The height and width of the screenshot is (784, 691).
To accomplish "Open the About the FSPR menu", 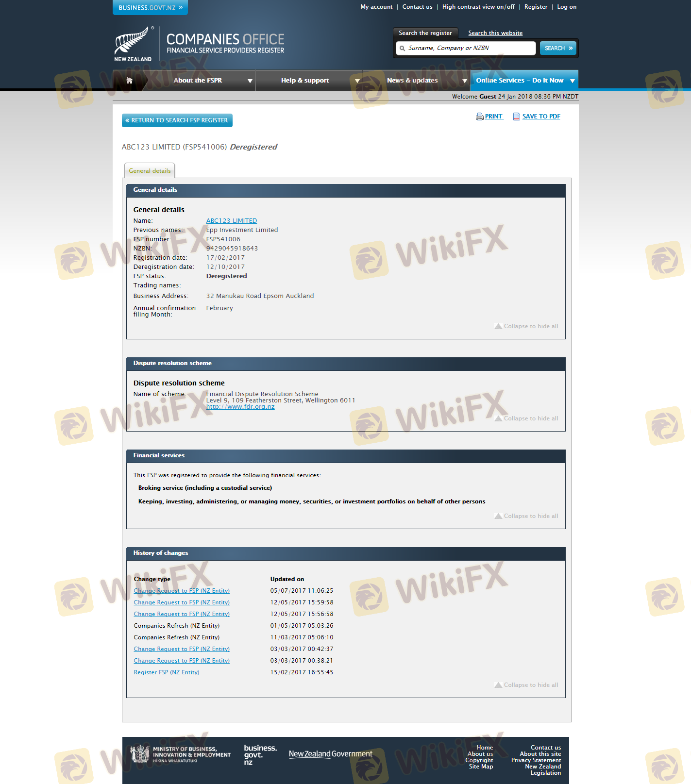I will (x=198, y=81).
